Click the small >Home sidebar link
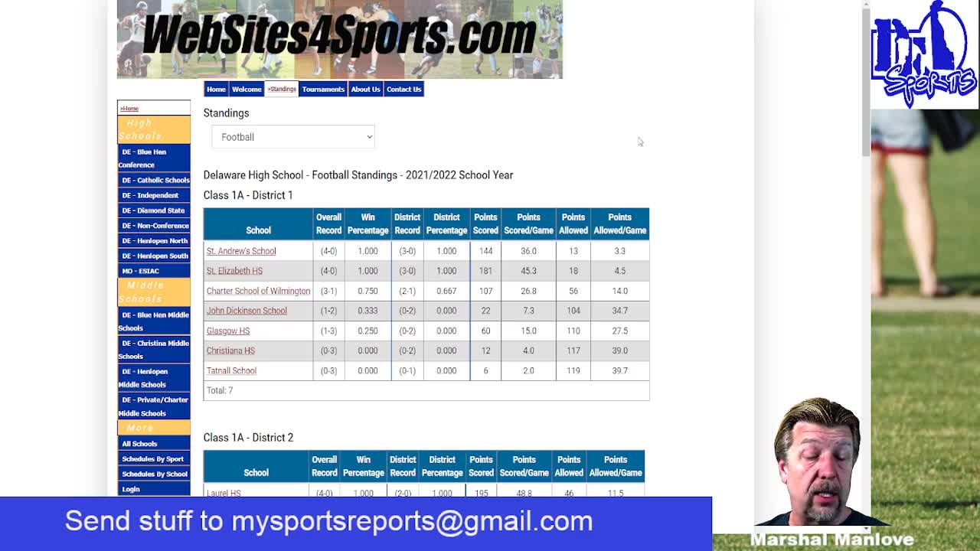 [x=129, y=109]
